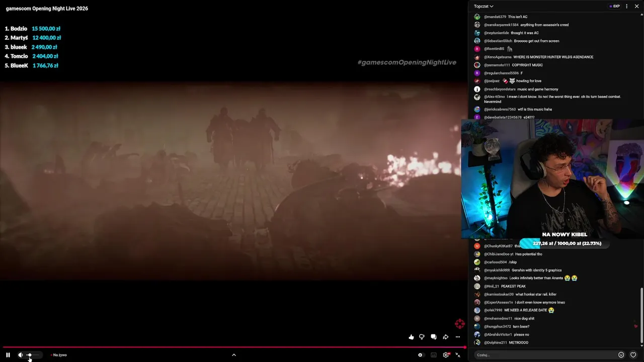Dislike the video with the thumbs-down icon
The width and height of the screenshot is (644, 362).
422,337
